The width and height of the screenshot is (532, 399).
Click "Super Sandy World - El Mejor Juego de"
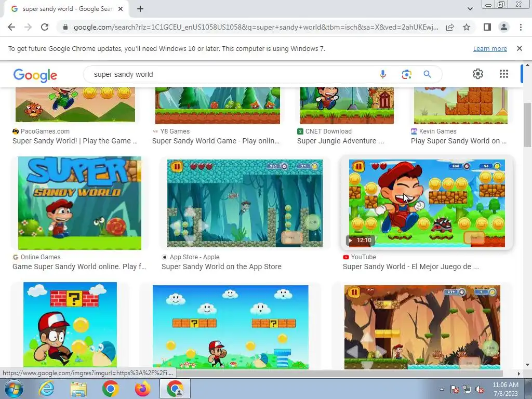pyautogui.click(x=410, y=267)
